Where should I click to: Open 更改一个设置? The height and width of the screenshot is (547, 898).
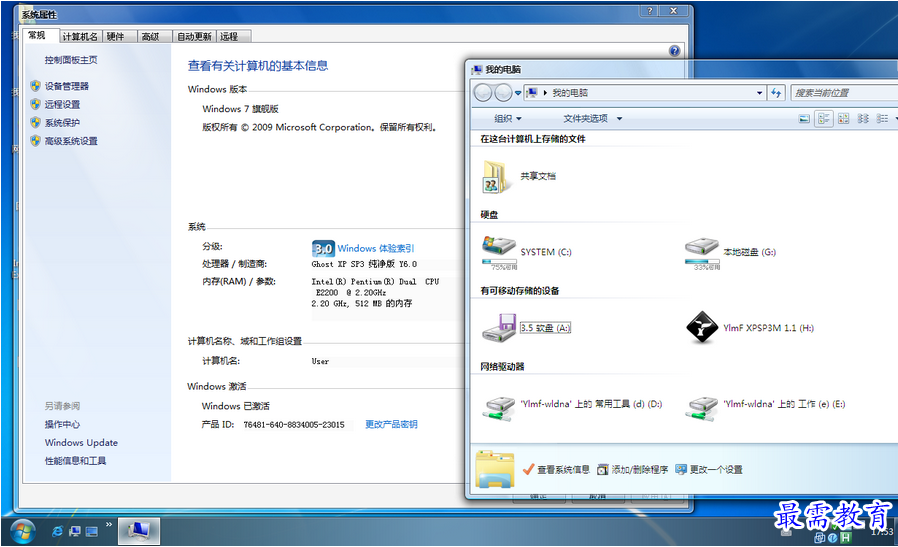tap(709, 470)
